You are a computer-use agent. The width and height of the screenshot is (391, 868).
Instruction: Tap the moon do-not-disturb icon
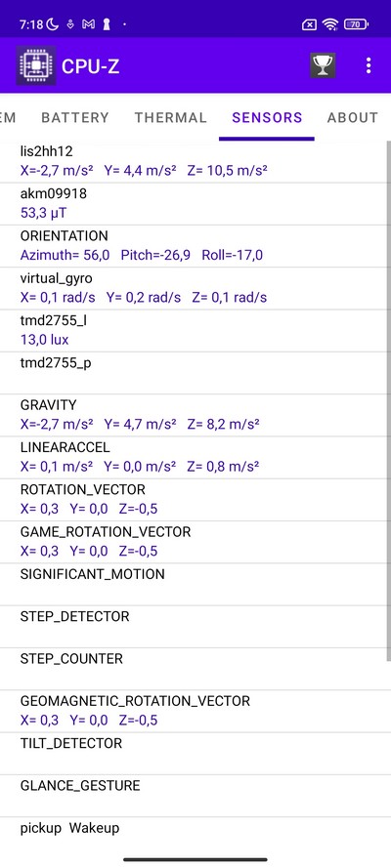coord(53,23)
